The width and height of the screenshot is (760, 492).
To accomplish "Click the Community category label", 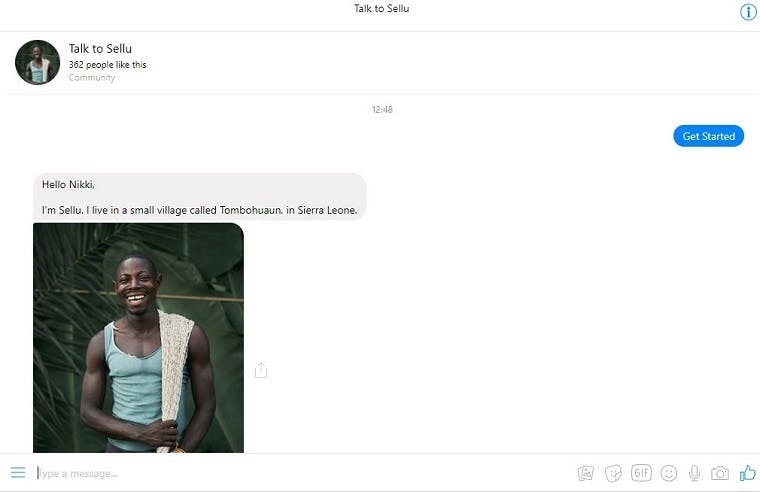I will [x=91, y=78].
